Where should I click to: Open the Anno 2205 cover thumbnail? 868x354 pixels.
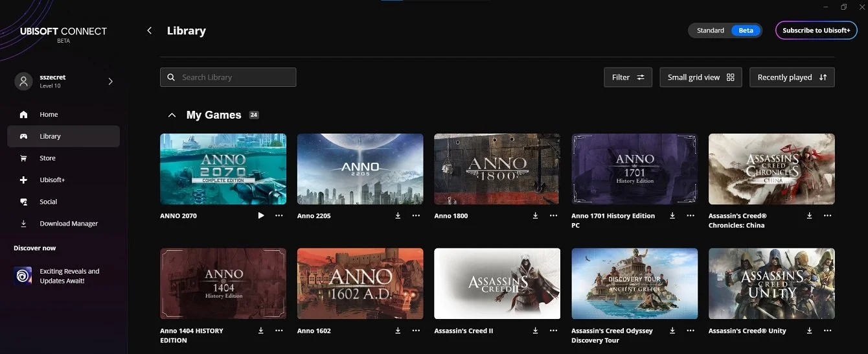click(360, 169)
